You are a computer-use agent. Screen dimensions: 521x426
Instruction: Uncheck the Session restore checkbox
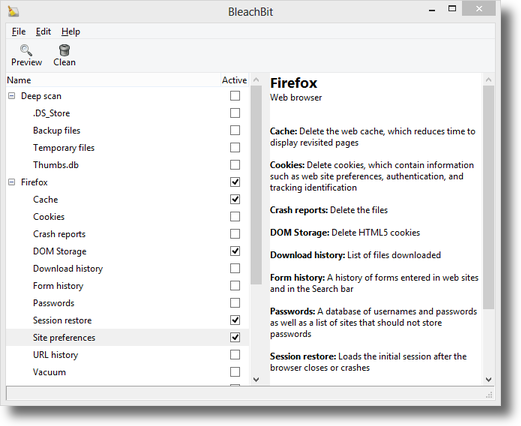pos(235,320)
